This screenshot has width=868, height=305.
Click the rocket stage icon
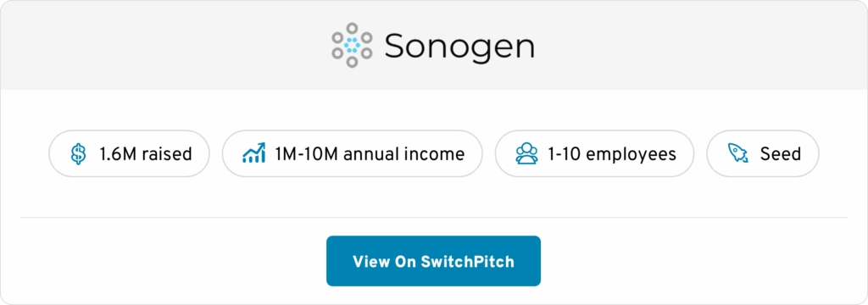tap(738, 153)
